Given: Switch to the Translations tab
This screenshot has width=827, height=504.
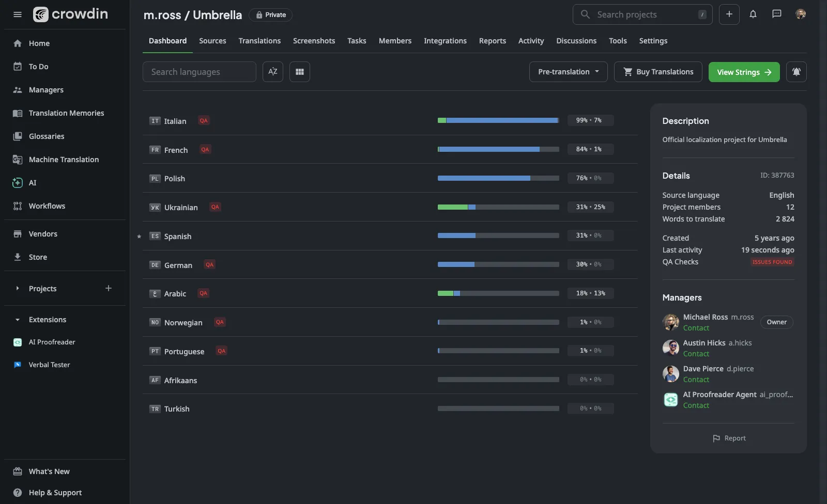Looking at the screenshot, I should click(x=259, y=41).
